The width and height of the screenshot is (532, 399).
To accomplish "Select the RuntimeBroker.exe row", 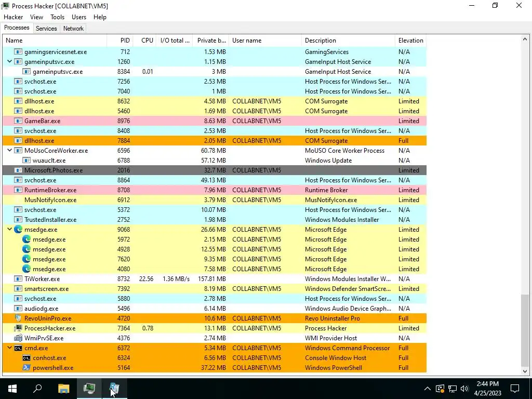I will (215, 190).
